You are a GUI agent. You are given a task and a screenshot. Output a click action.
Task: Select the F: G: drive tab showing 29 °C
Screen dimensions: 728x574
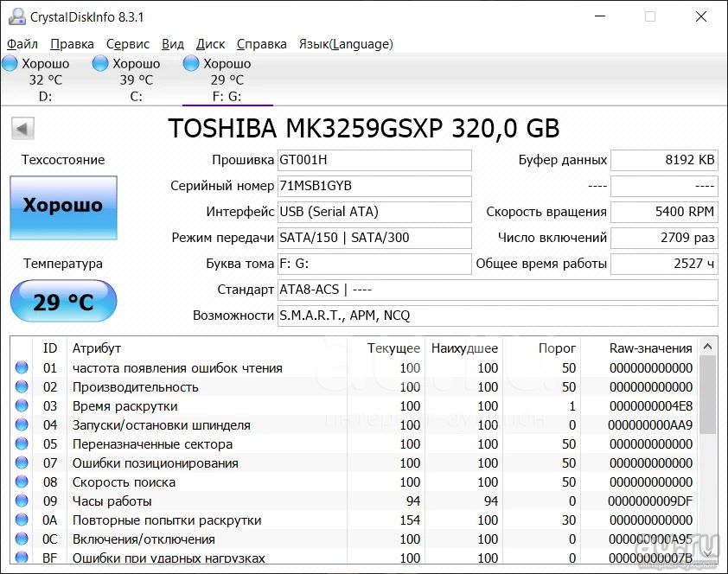point(227,80)
